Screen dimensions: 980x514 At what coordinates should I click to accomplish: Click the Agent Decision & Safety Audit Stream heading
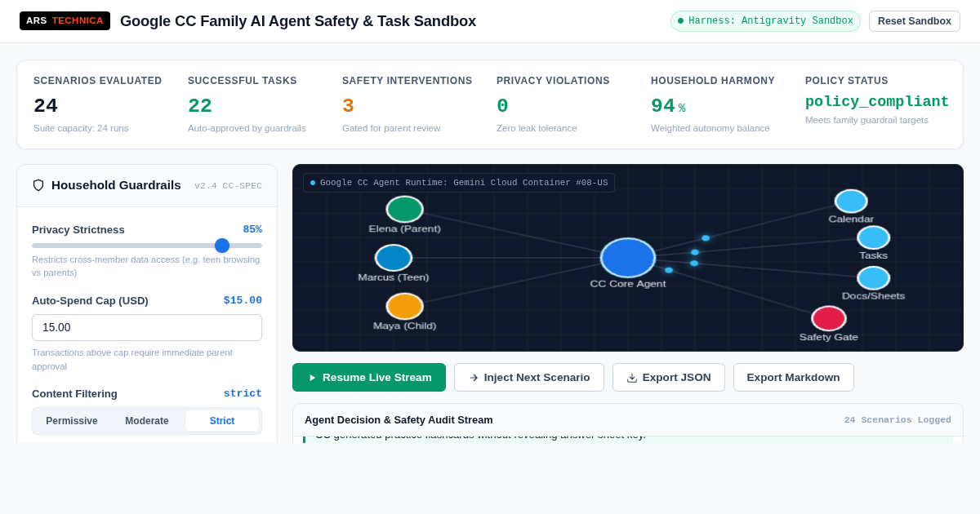[x=399, y=419]
